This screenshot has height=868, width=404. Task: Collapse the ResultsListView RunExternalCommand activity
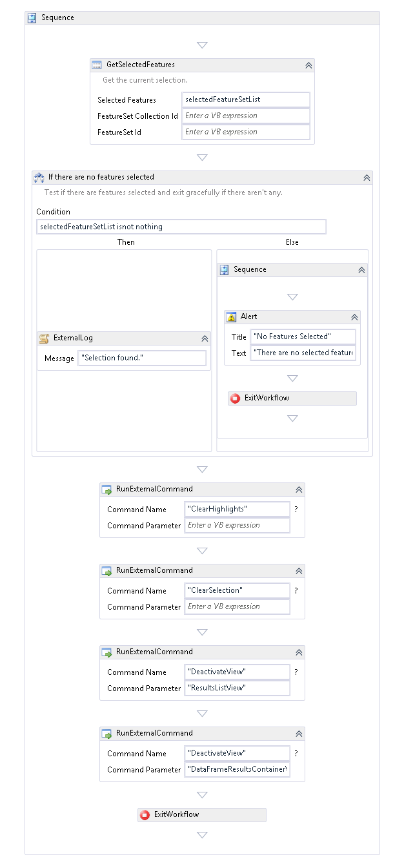pos(299,653)
